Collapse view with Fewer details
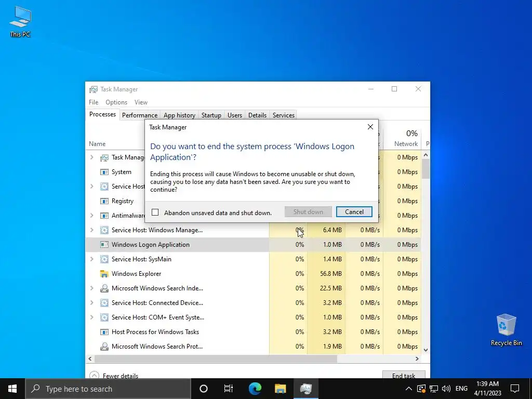 click(114, 375)
